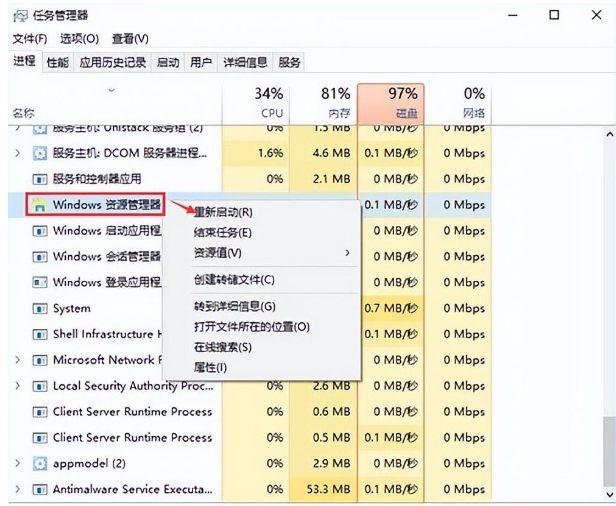616x506 pixels.
Task: Click the Windows 登录应用程序 process icon
Action: [x=40, y=282]
